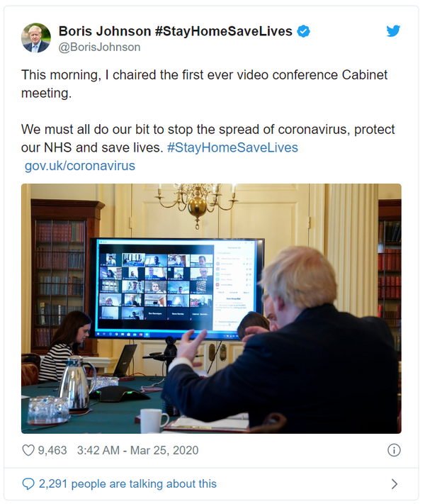
Task: Expand conversation with right chevron arrow
Action: [x=394, y=483]
